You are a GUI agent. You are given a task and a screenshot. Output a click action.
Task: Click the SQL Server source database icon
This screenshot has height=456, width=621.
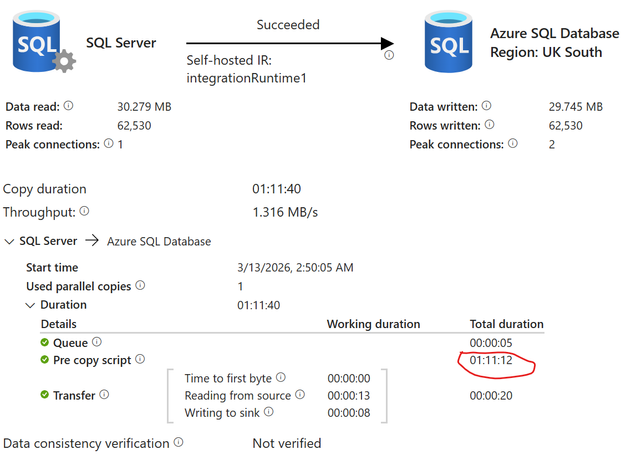pyautogui.click(x=44, y=42)
